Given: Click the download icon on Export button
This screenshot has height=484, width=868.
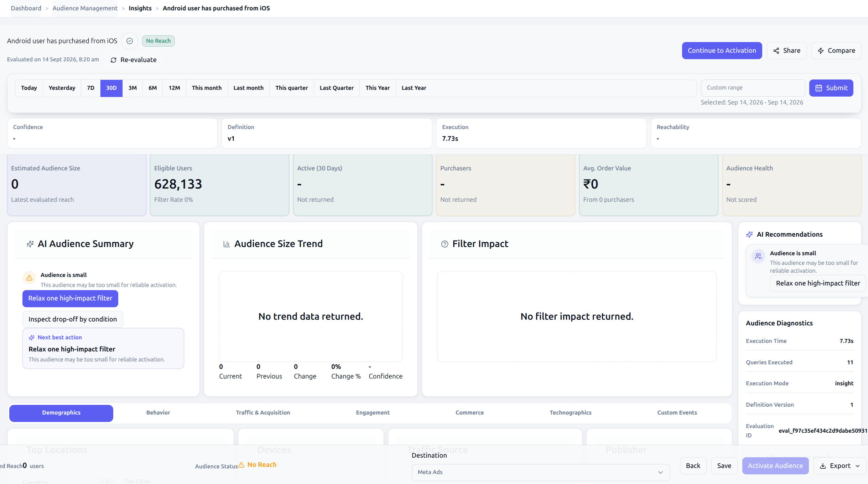Looking at the screenshot, I should pyautogui.click(x=823, y=466).
